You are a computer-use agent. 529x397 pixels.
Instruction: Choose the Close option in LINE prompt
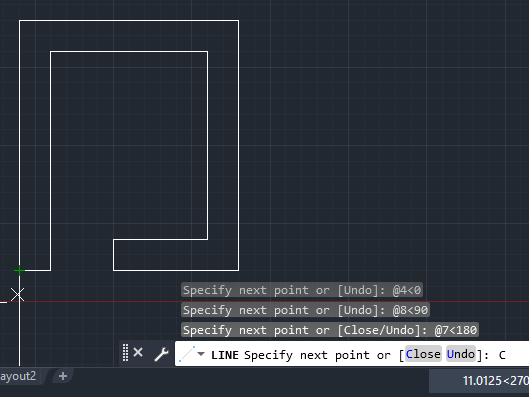423,354
